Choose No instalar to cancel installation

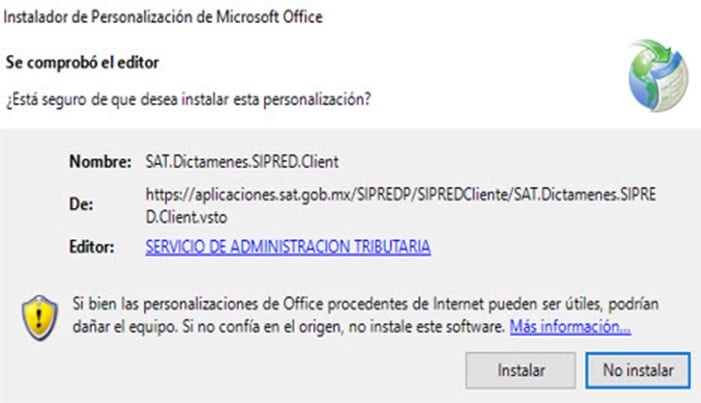click(x=638, y=370)
